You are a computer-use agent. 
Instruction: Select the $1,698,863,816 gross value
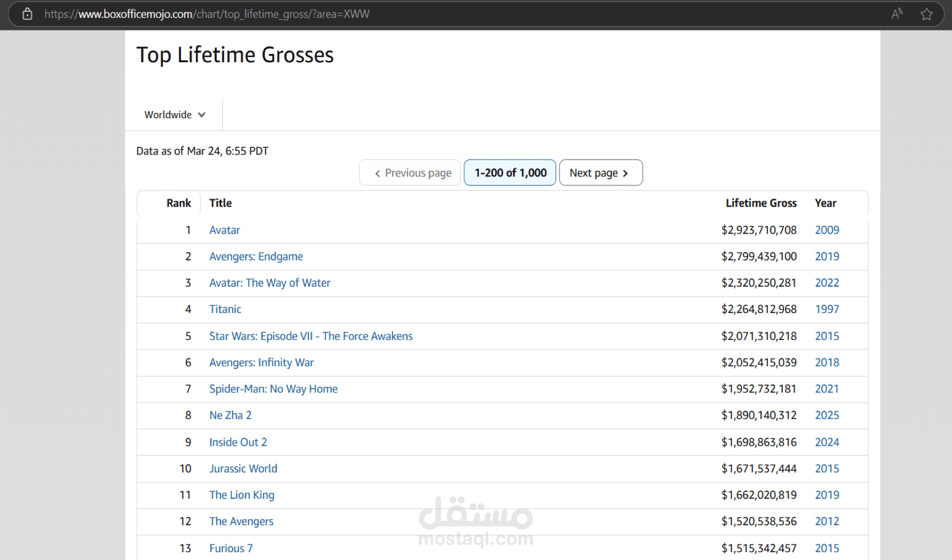(759, 442)
